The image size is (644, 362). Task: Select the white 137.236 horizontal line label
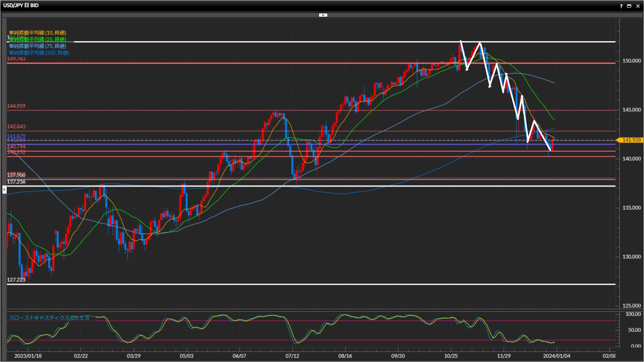pyautogui.click(x=16, y=182)
